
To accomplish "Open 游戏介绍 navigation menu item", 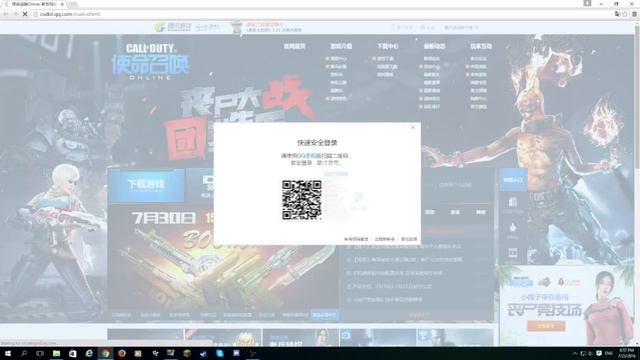I will click(341, 46).
